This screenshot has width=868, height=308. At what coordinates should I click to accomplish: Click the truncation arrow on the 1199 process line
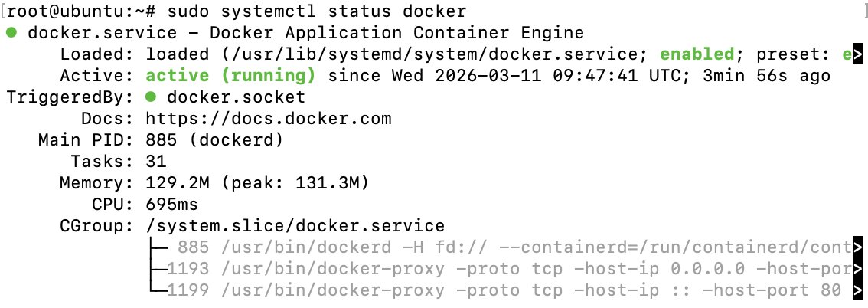857,290
